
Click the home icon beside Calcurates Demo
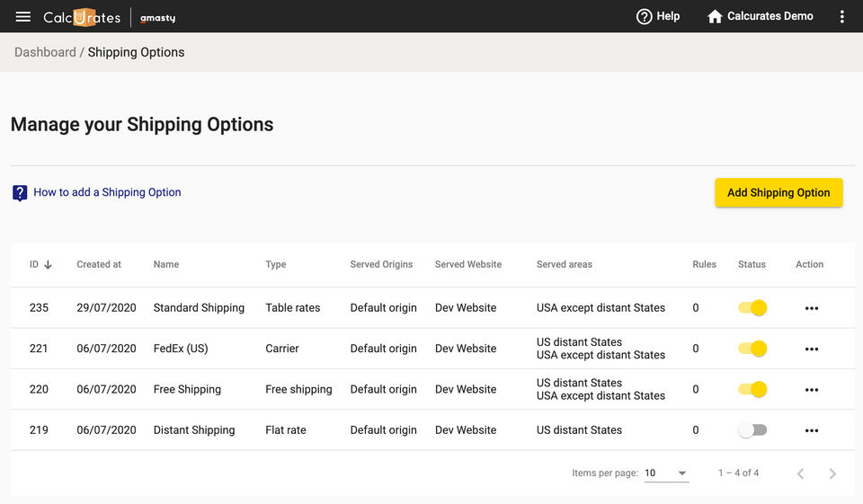715,16
